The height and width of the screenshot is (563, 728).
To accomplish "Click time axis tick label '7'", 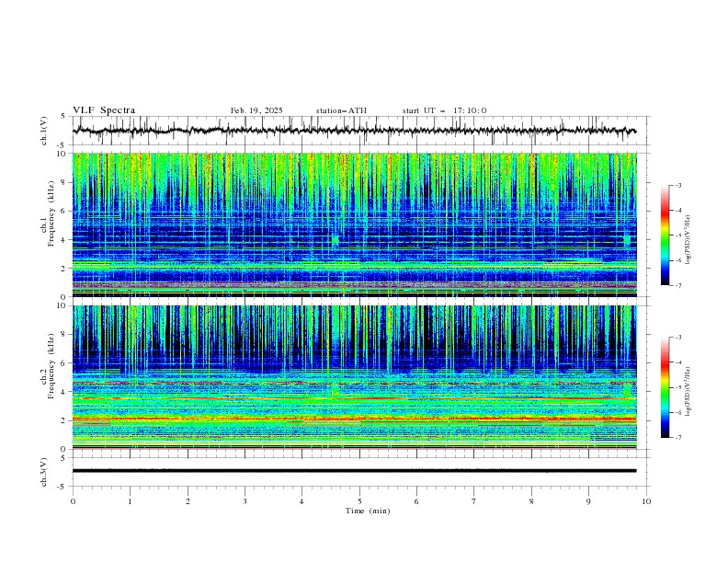I will [474, 501].
